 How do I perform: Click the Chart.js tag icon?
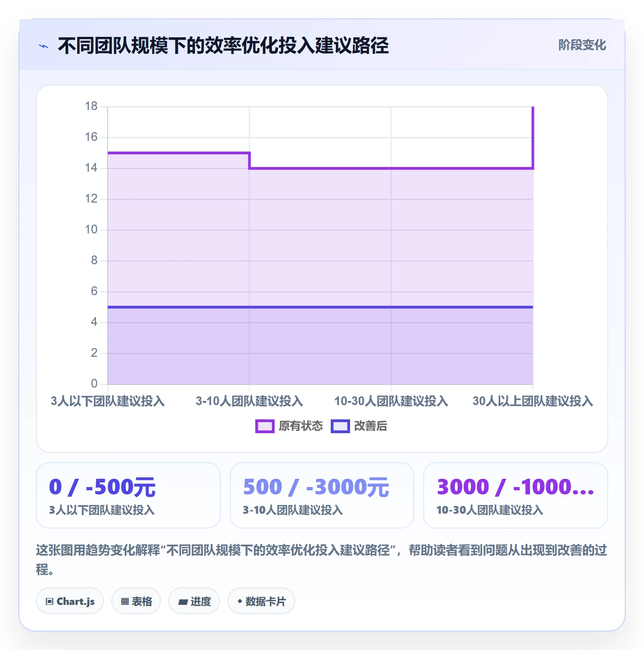coord(50,601)
